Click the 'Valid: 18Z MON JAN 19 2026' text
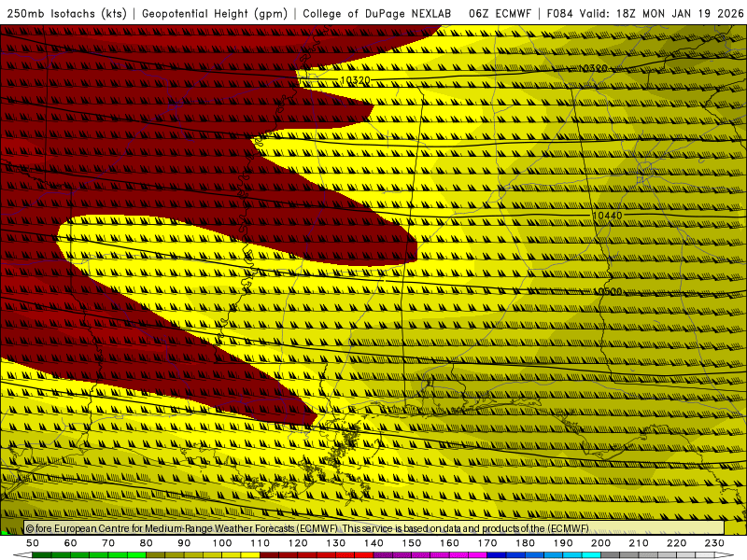The width and height of the screenshot is (747, 560). [x=661, y=13]
